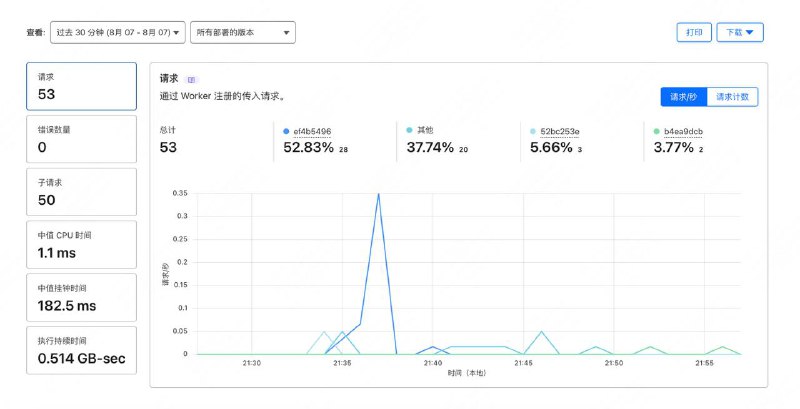Image resolution: width=800 pixels, height=409 pixels.
Task: Select the 错误数量 metric card
Action: point(81,139)
